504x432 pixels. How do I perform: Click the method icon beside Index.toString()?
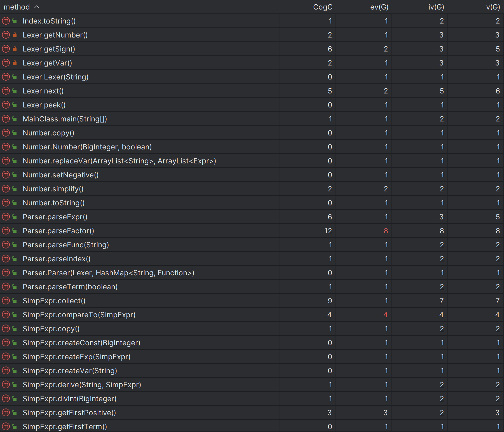click(6, 21)
